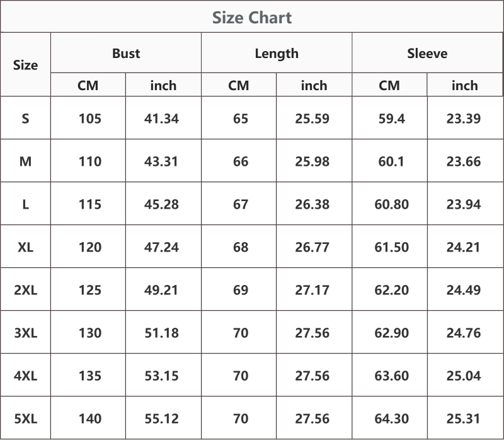This screenshot has width=504, height=440.
Task: Click the Size header cell
Action: point(25,66)
